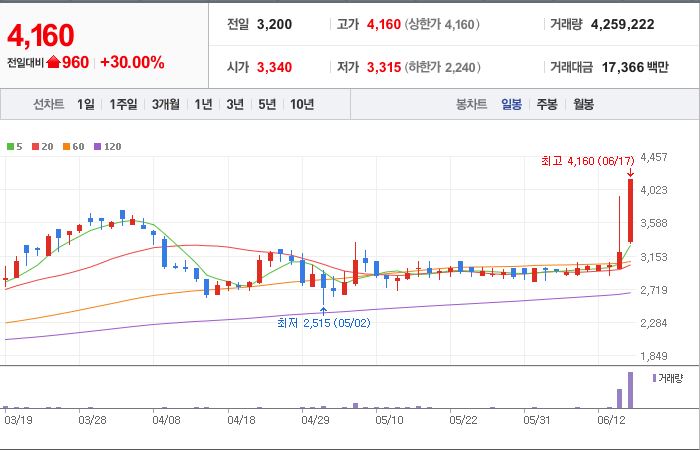Click the 저가 value 3,315
700x450 pixels.
point(383,67)
